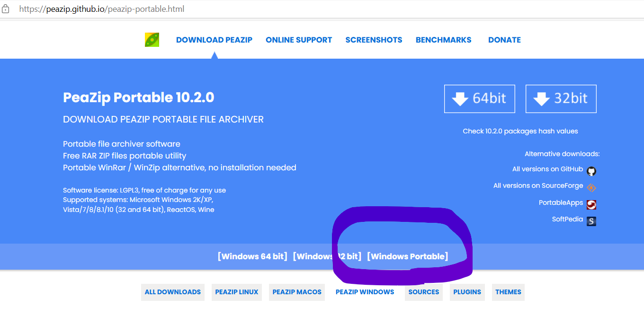Open the Plugins tab
This screenshot has width=644, height=316.
(467, 292)
